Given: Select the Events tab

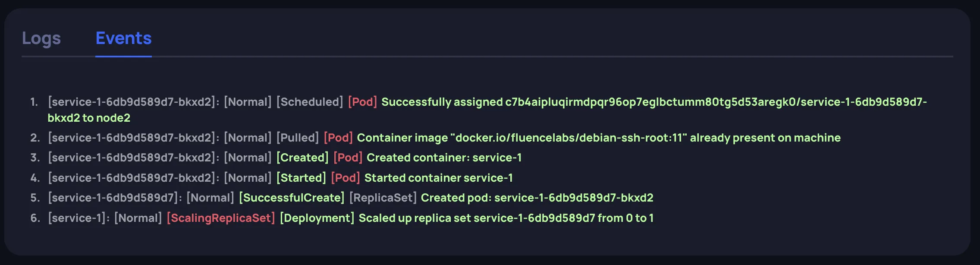Looking at the screenshot, I should click(123, 38).
